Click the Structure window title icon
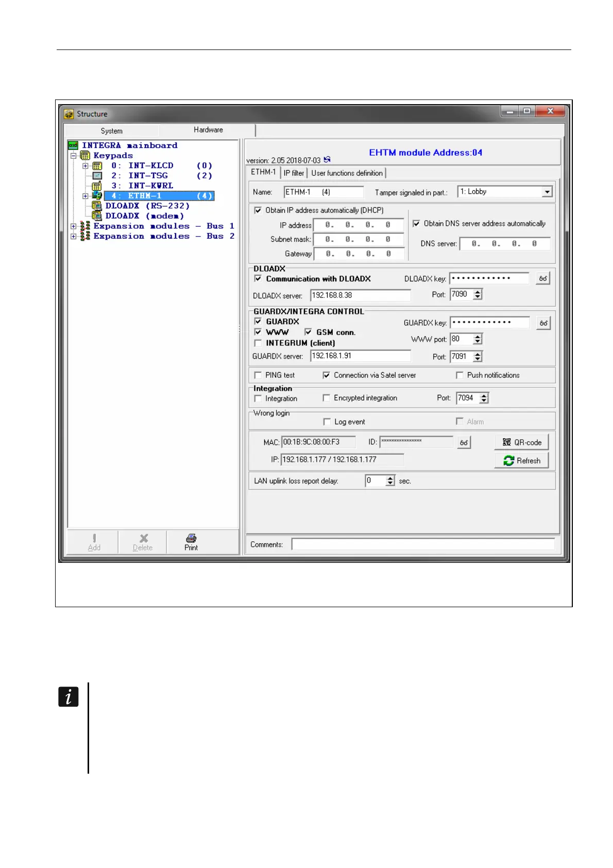The height and width of the screenshot is (868, 613). tap(69, 114)
